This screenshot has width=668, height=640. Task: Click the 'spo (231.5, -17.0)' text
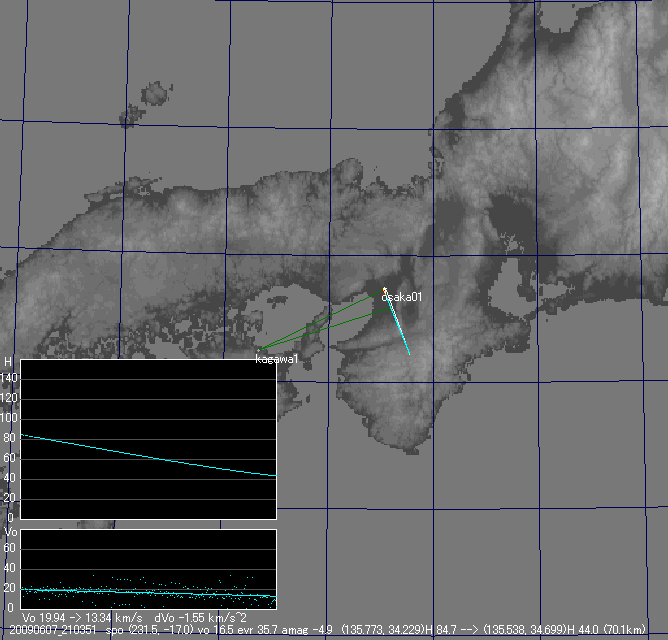point(149,630)
